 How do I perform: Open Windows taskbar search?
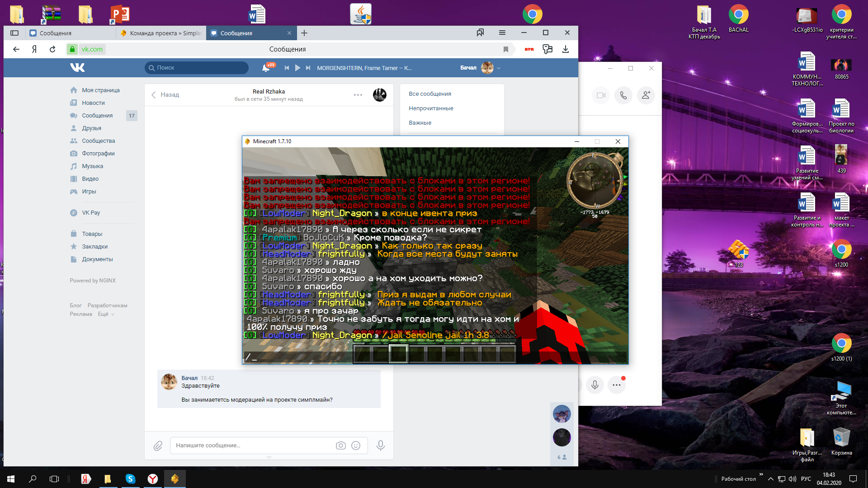point(33,479)
